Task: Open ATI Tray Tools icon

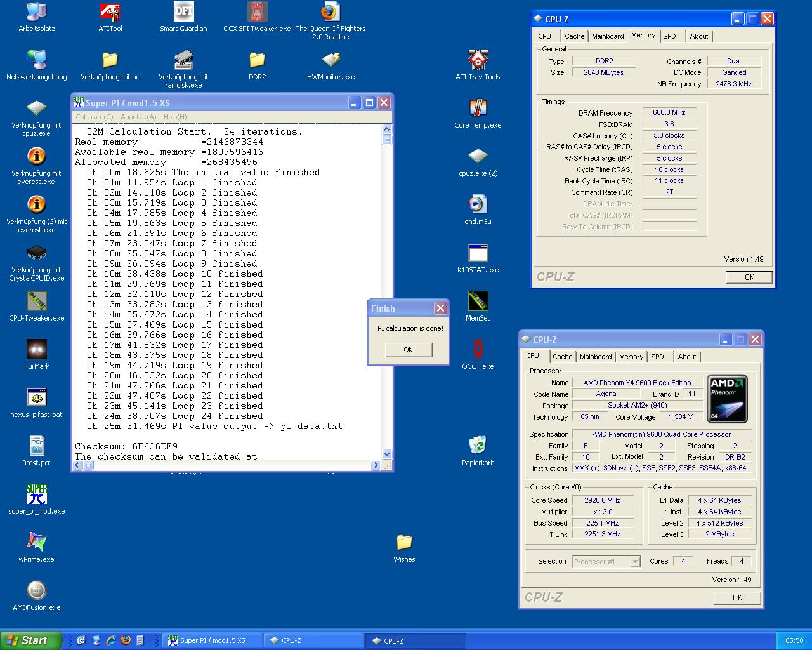Action: [478, 65]
